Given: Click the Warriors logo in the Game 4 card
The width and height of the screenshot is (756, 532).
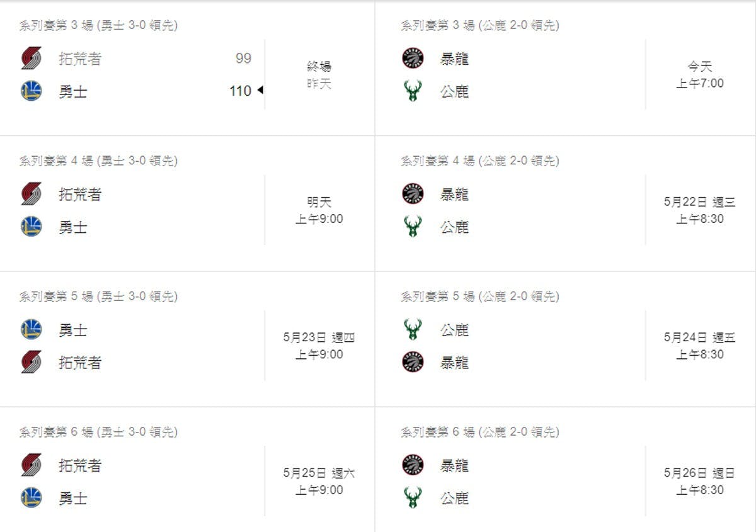Looking at the screenshot, I should point(31,227).
